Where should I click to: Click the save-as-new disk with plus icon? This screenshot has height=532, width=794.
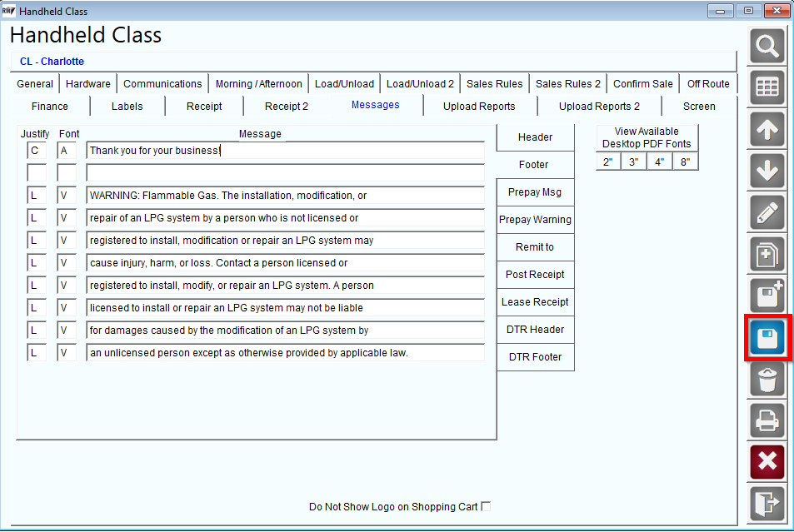767,296
